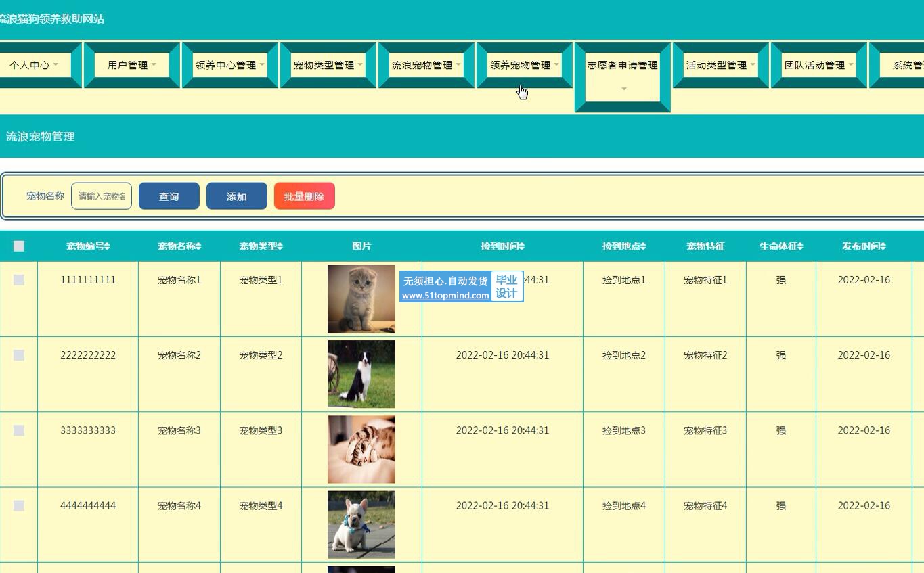Open the 领养宠物管理 menu

point(524,65)
